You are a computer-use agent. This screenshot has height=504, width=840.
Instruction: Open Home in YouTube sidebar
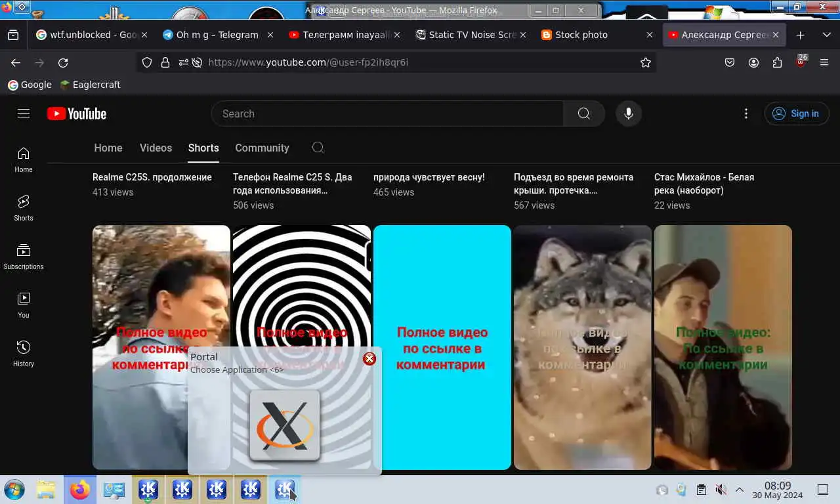(x=24, y=159)
